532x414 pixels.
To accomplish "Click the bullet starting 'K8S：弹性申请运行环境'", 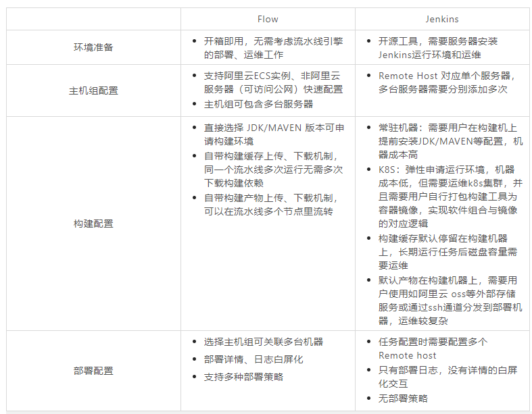I will [x=450, y=197].
